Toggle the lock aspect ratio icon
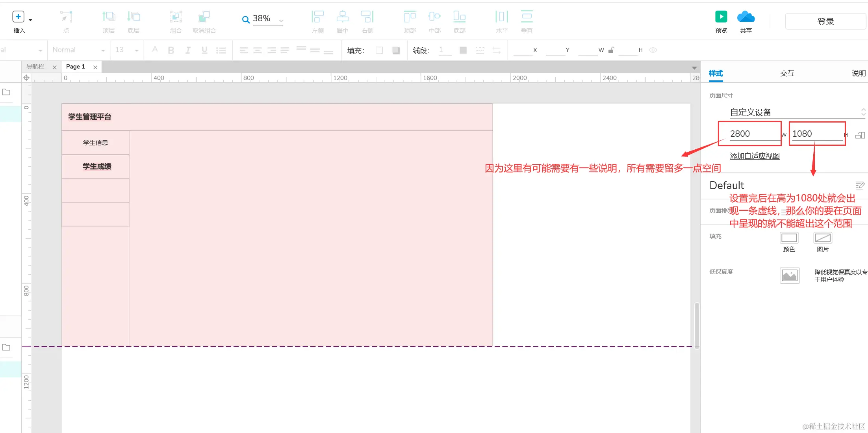 coord(611,50)
